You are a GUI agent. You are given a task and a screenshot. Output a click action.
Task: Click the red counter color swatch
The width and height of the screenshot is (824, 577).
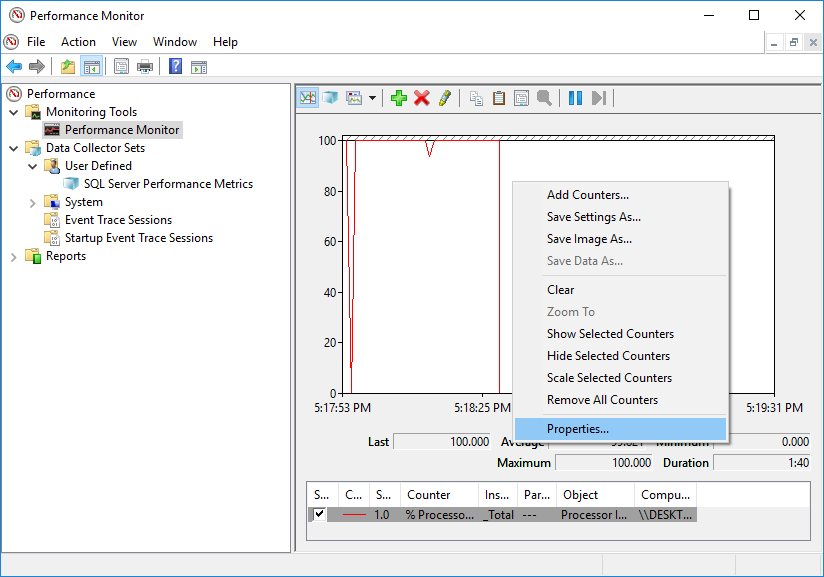click(356, 513)
